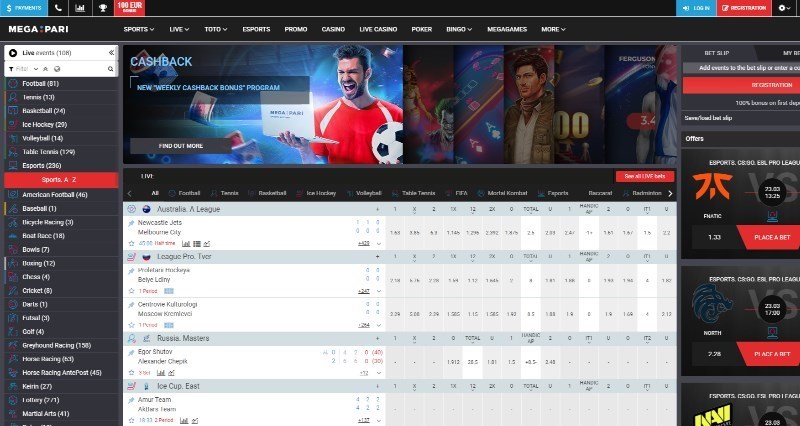This screenshot has height=426, width=800.
Task: Click the Sports A-Z red button
Action: click(x=61, y=180)
